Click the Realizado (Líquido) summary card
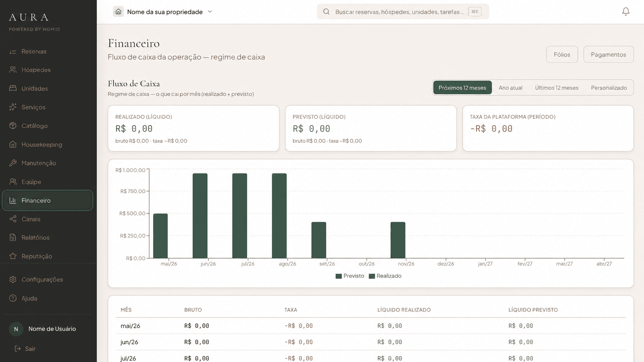Image resolution: width=644 pixels, height=362 pixels. [x=193, y=128]
